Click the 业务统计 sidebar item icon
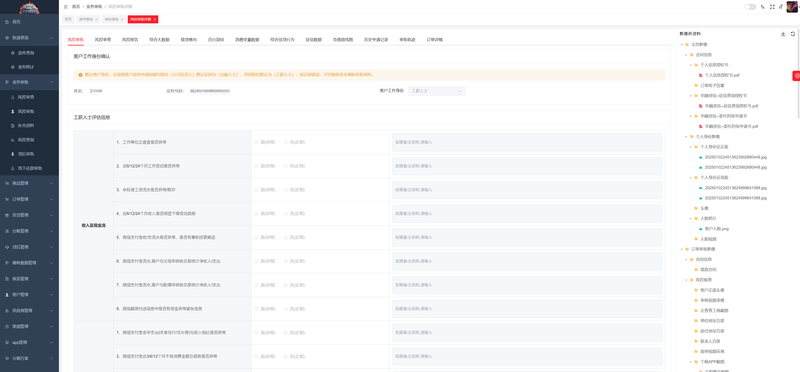This screenshot has height=372, width=800. (13, 67)
